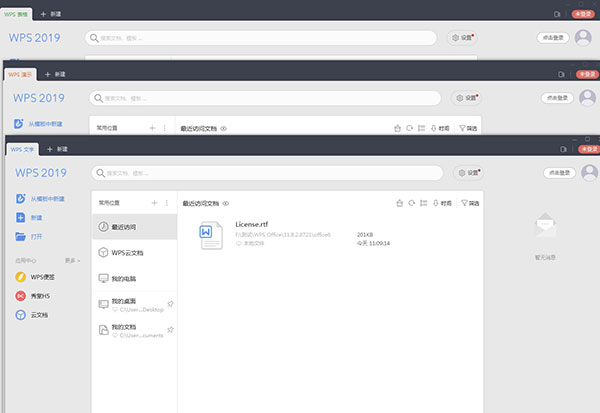Open 设置 in the WPS 表格 window
Image resolution: width=600 pixels, height=413 pixels.
coord(462,38)
